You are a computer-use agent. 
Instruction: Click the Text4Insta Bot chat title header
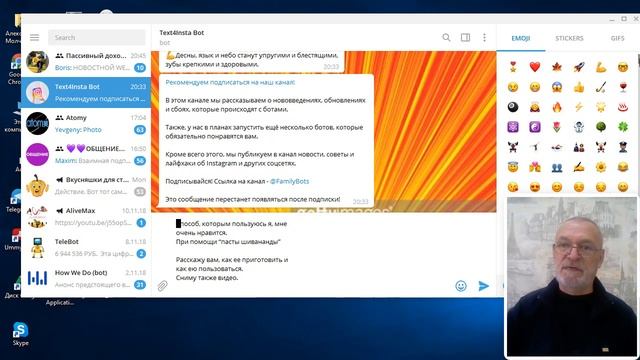[182, 33]
